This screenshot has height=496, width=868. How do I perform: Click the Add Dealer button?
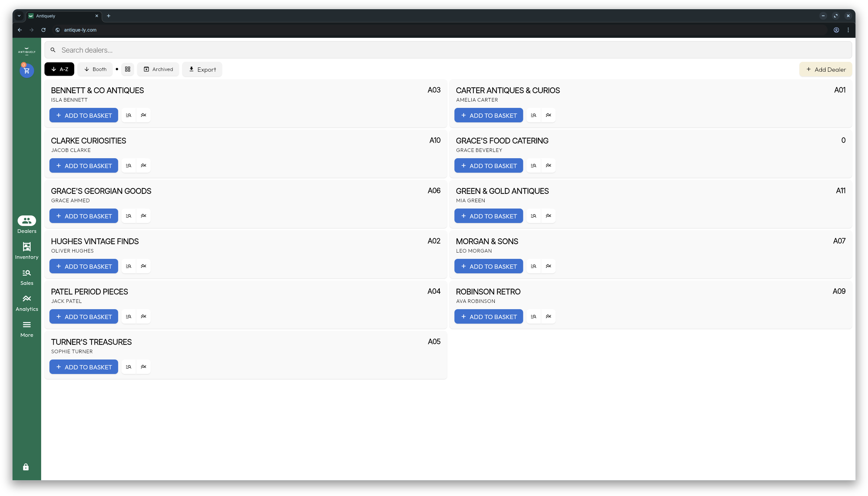coord(826,69)
